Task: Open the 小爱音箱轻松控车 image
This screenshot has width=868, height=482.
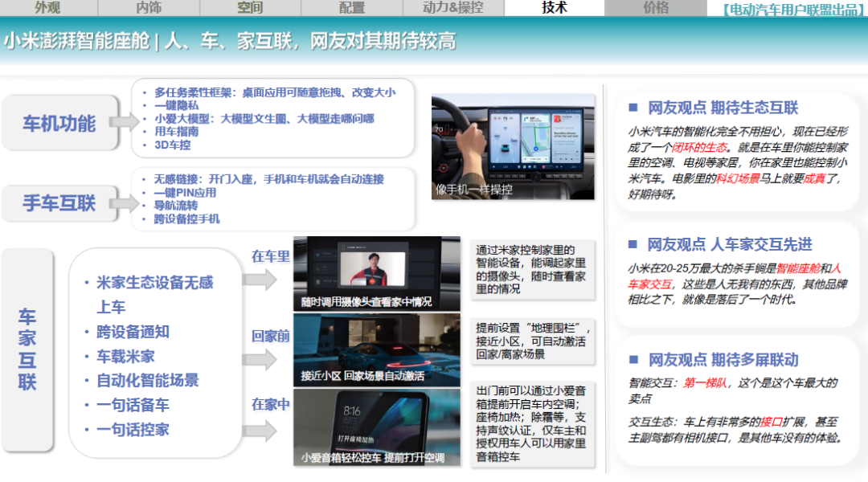Action: (x=376, y=427)
